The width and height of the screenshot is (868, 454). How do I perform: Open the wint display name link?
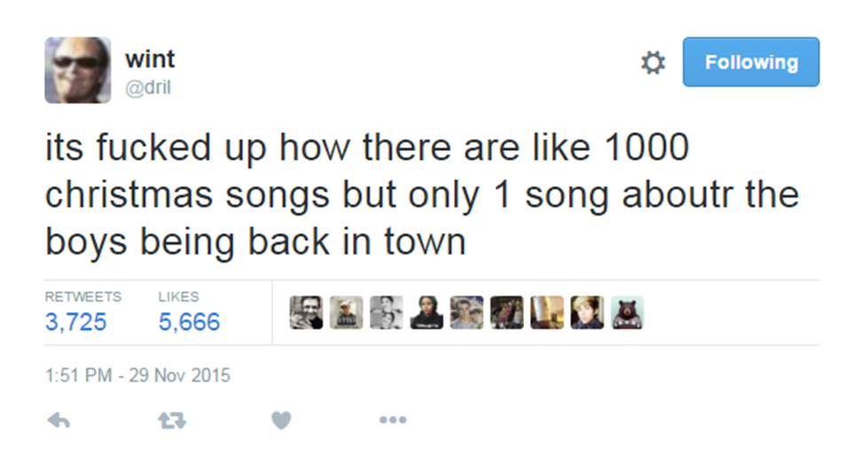point(150,59)
